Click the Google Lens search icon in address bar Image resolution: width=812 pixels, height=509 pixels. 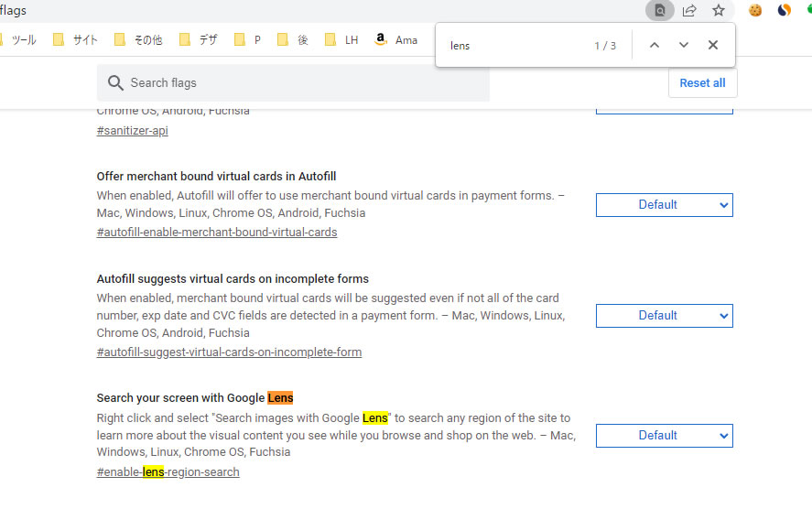(x=660, y=10)
